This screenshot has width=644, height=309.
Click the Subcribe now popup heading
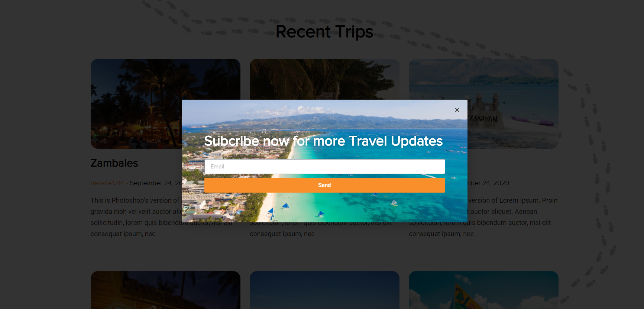[x=323, y=141]
